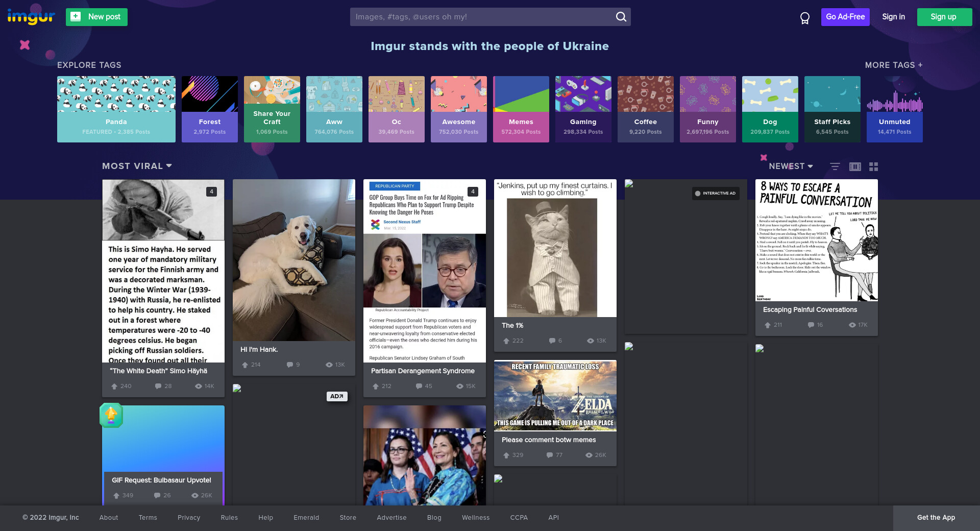Click the search magnifier icon
This screenshot has width=980, height=531.
click(x=621, y=17)
